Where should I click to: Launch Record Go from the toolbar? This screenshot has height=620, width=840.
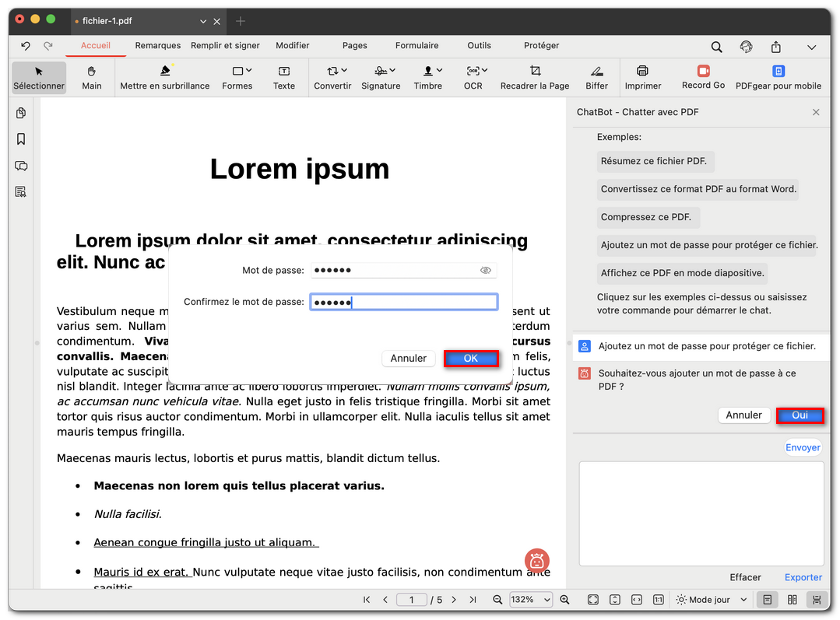[x=703, y=77]
